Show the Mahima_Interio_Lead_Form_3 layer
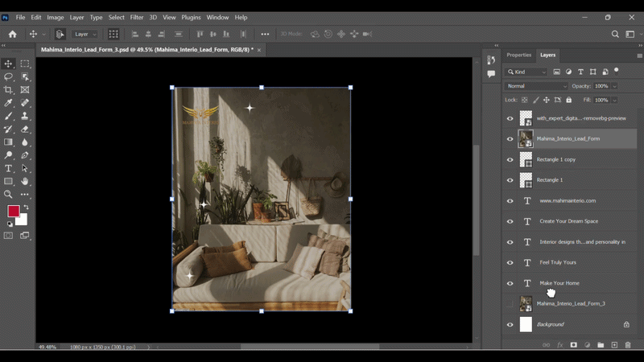 pos(510,303)
